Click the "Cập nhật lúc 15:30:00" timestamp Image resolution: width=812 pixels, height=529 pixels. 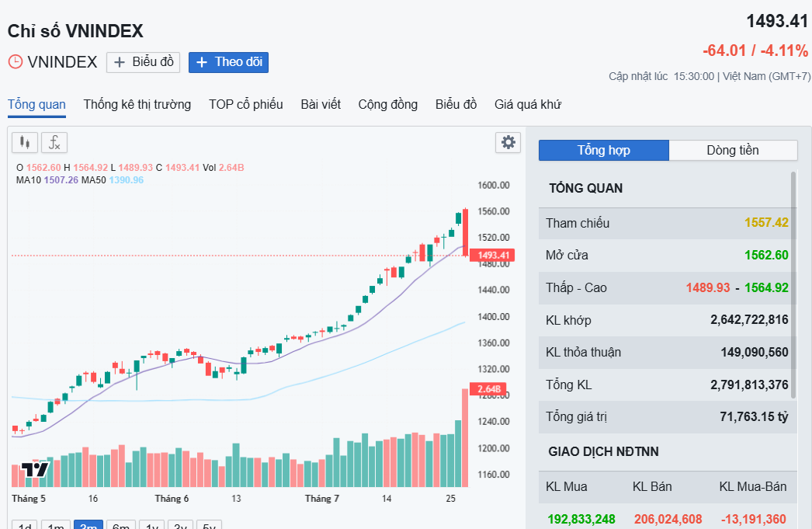[x=661, y=77]
